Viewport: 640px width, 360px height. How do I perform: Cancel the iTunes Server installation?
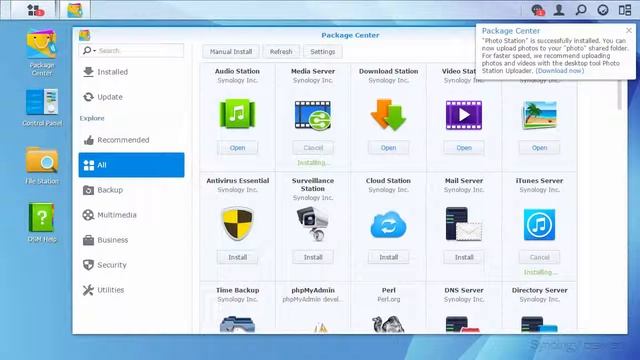(x=539, y=257)
